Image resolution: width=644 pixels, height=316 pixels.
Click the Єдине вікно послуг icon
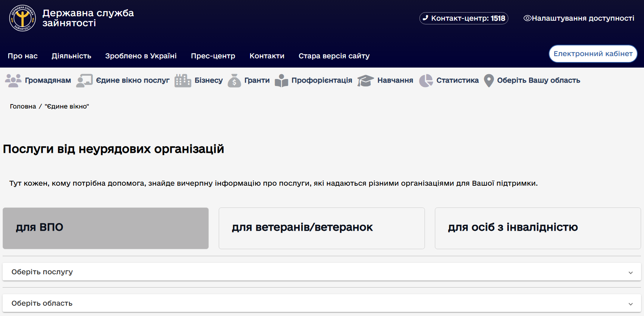(84, 80)
